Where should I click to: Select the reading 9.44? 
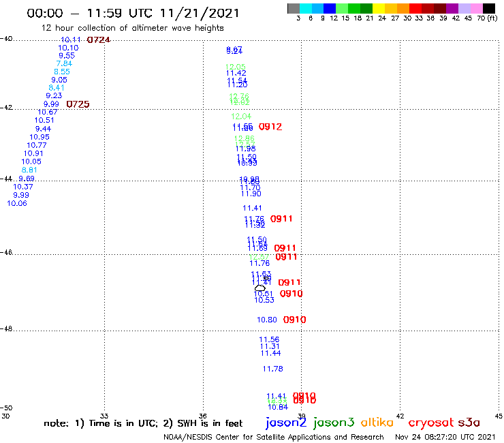coord(43,129)
